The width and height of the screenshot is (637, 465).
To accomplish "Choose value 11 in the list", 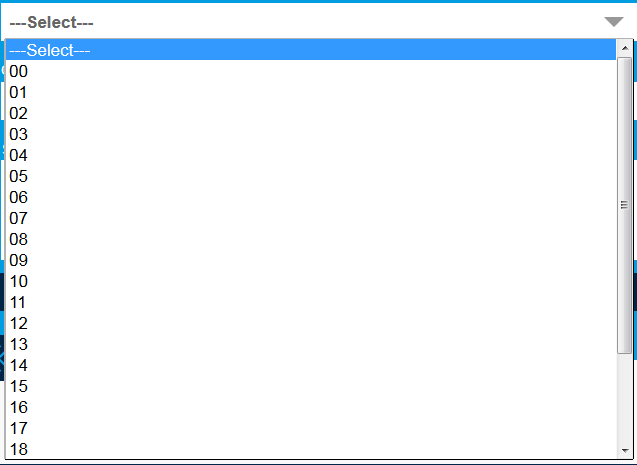I will 311,302.
